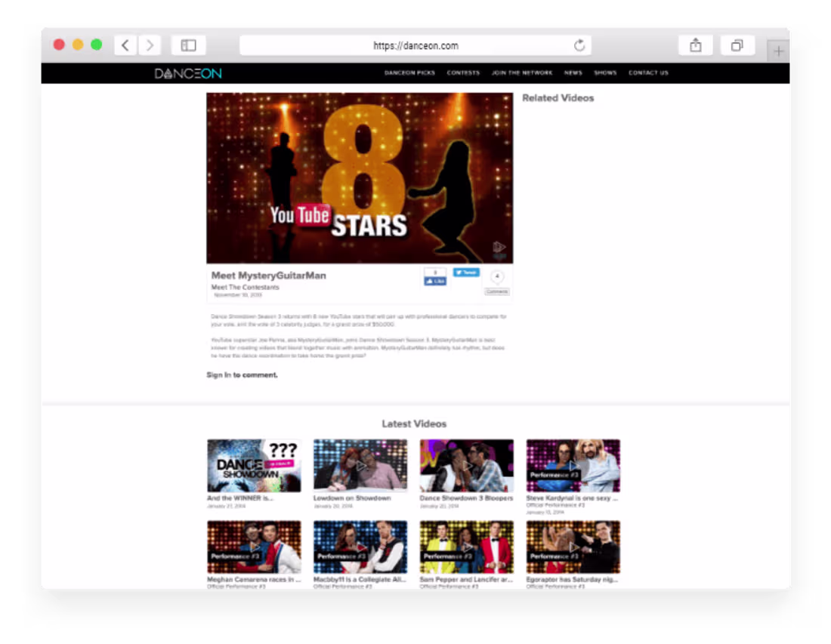
Task: Add a new tab with plus button
Action: point(778,51)
